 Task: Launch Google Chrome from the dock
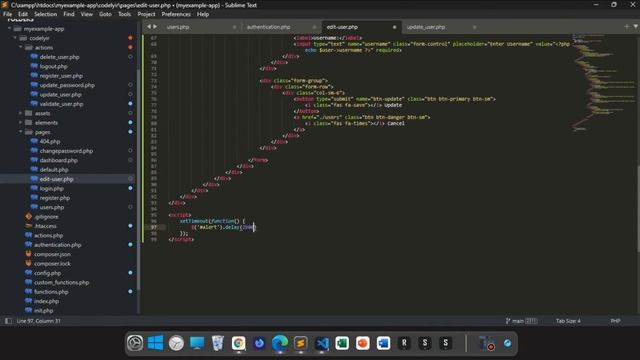pyautogui.click(x=238, y=343)
